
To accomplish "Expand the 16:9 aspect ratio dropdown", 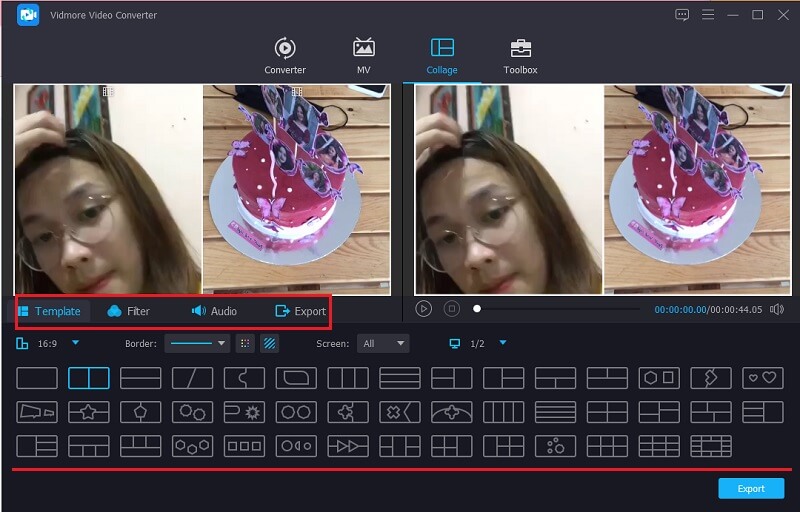I will (x=75, y=343).
